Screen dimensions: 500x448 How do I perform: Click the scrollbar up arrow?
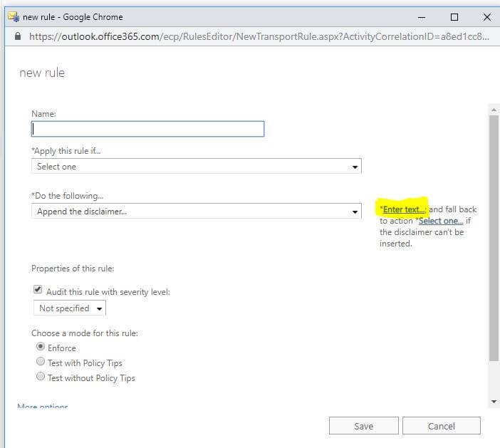pos(494,109)
